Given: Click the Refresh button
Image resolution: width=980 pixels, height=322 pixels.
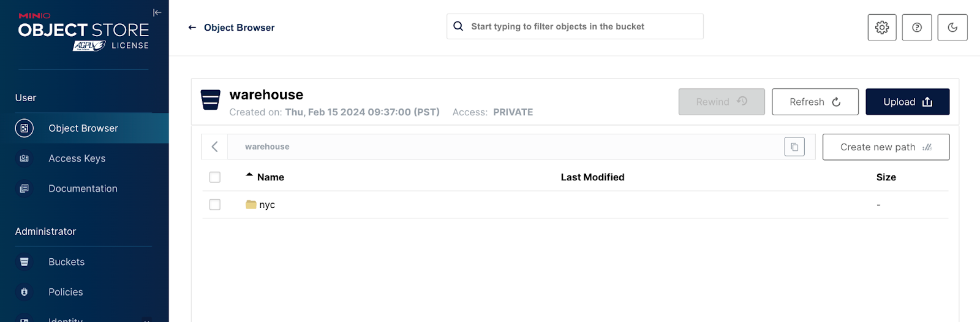Looking at the screenshot, I should [815, 102].
